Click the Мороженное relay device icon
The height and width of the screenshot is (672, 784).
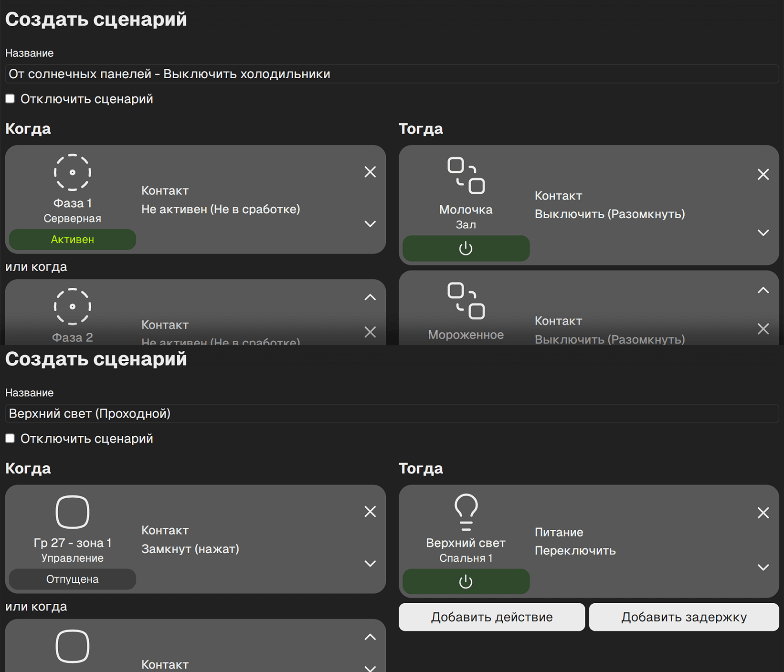466,301
